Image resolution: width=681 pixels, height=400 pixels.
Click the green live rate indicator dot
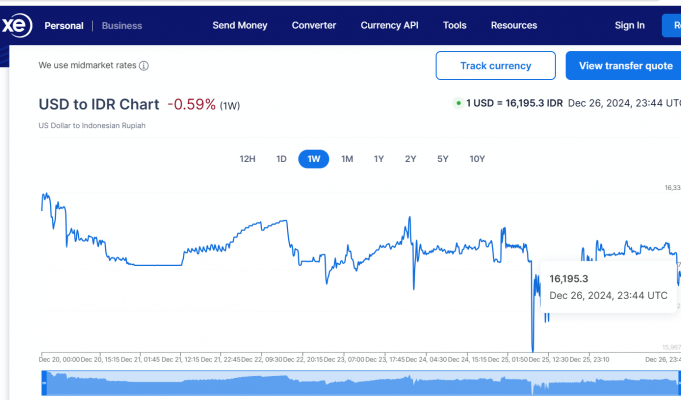(x=457, y=103)
